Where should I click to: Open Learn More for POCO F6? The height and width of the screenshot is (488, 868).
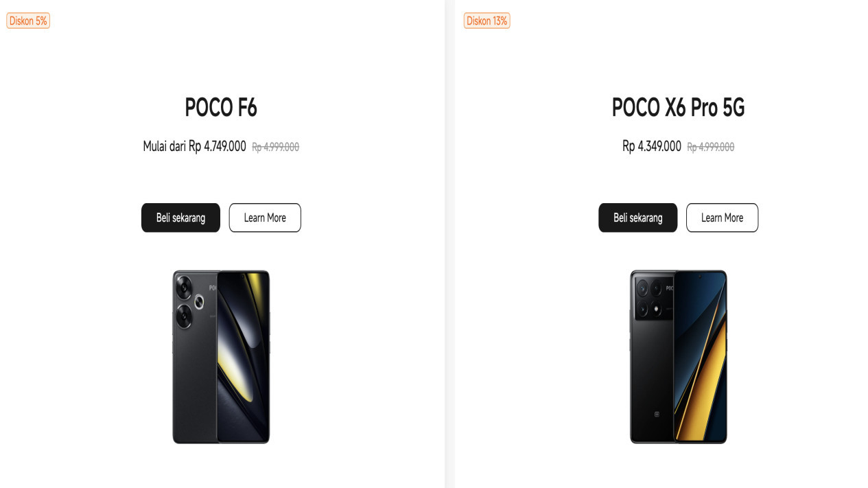click(265, 218)
